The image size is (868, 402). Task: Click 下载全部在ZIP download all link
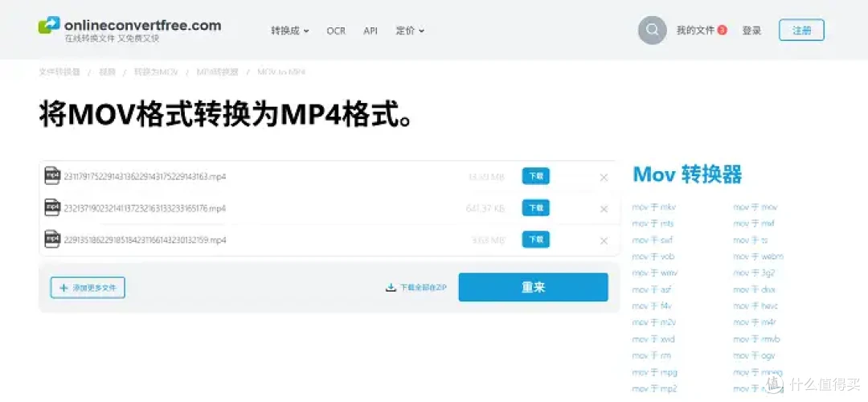tap(416, 287)
